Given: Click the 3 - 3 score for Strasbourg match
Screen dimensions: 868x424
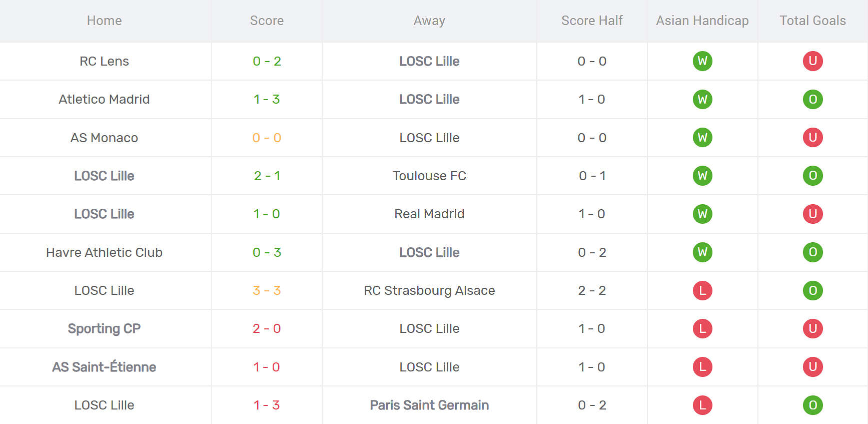Looking at the screenshot, I should click(267, 290).
